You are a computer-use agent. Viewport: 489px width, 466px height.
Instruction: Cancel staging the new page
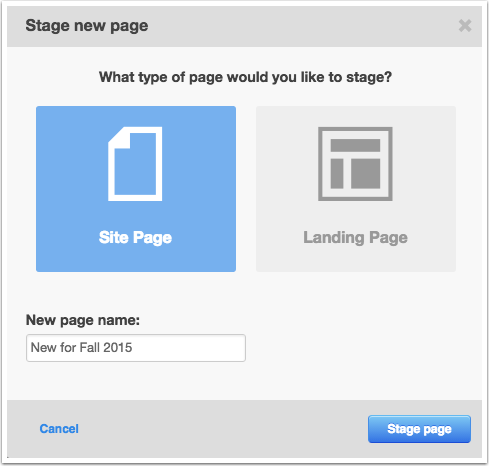click(59, 429)
